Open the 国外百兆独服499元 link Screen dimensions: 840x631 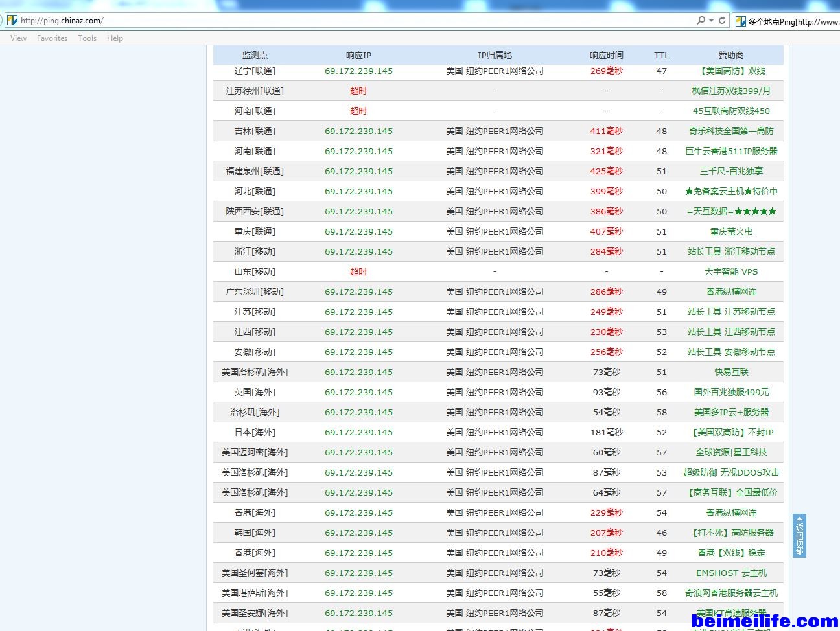(x=730, y=393)
